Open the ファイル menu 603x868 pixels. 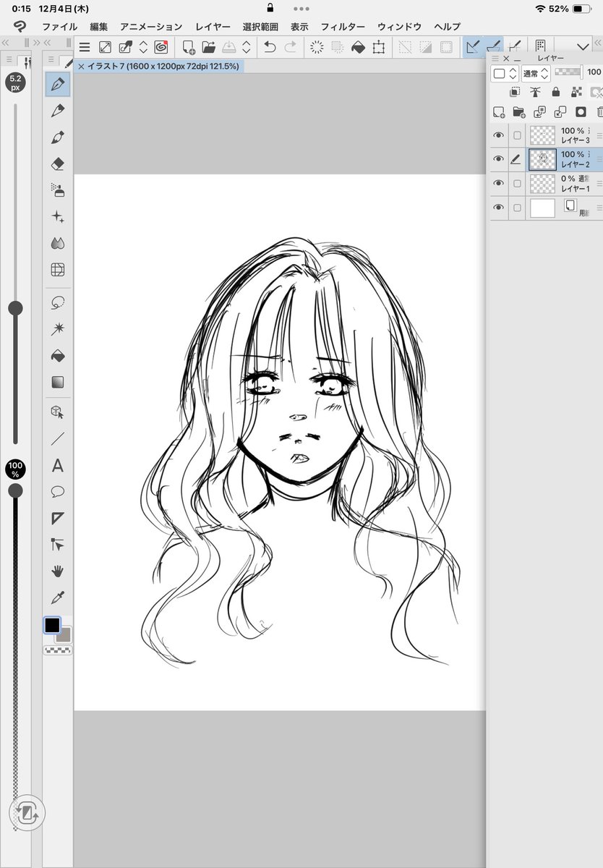click(60, 27)
